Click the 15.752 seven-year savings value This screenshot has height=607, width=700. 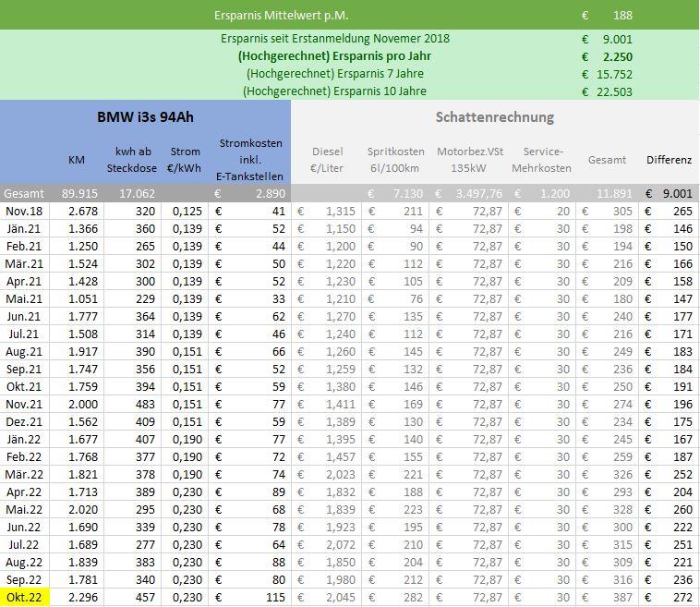tap(614, 74)
